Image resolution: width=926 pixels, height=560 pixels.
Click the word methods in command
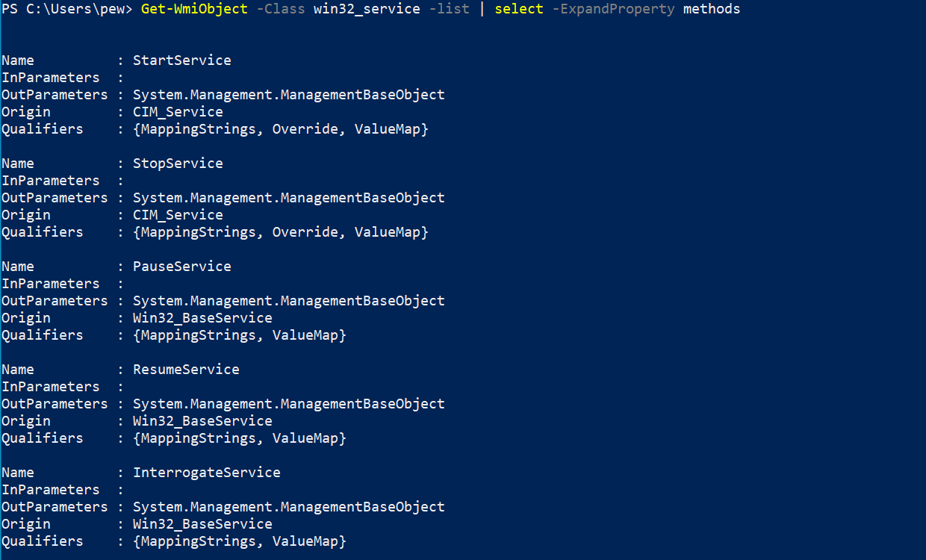(x=712, y=10)
